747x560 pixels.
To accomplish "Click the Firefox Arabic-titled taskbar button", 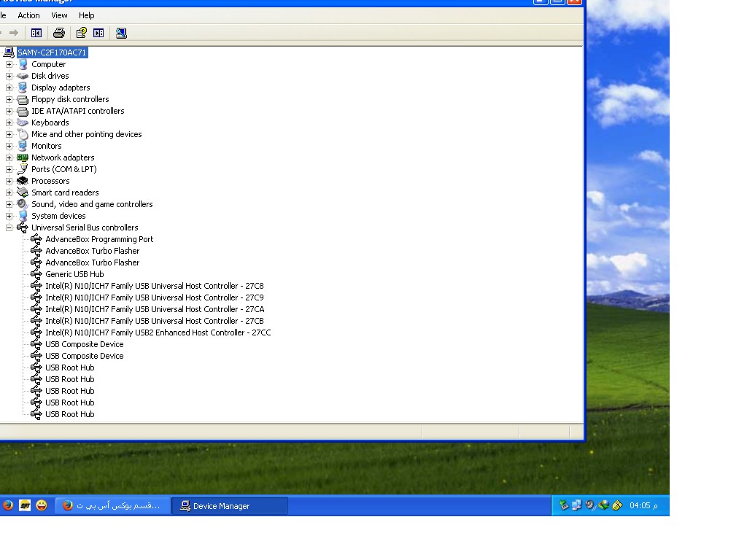I will click(x=113, y=506).
